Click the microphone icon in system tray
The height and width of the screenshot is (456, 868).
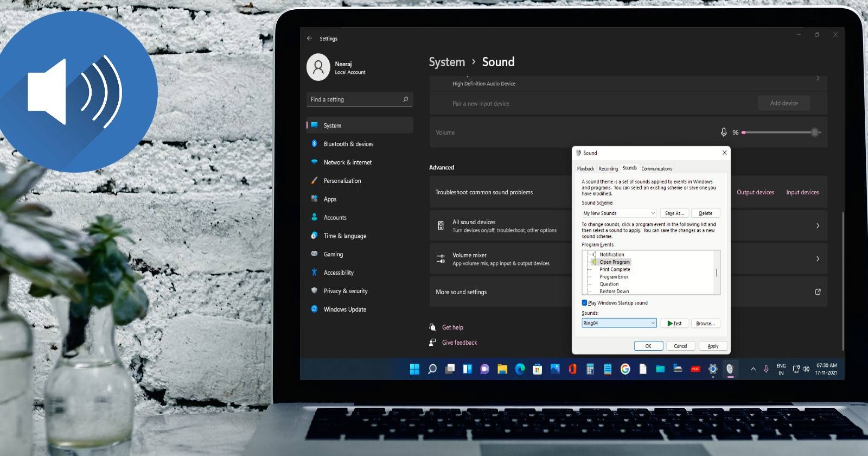coord(766,369)
